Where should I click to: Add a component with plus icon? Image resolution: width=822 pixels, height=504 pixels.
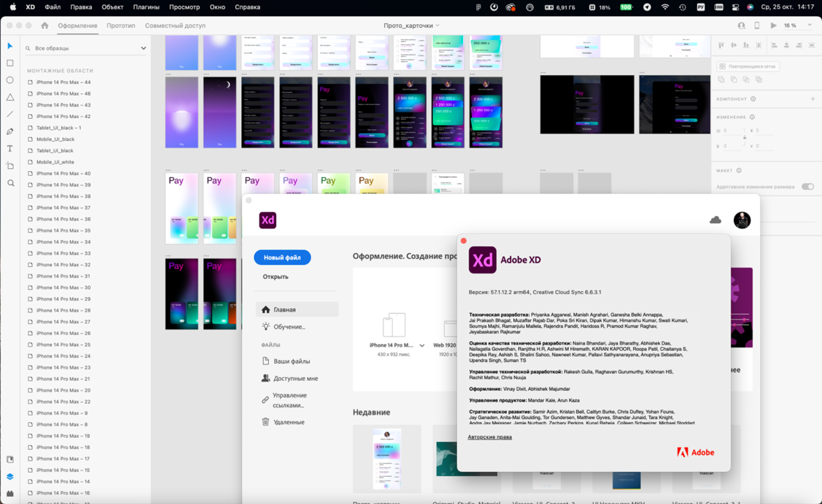[813, 99]
